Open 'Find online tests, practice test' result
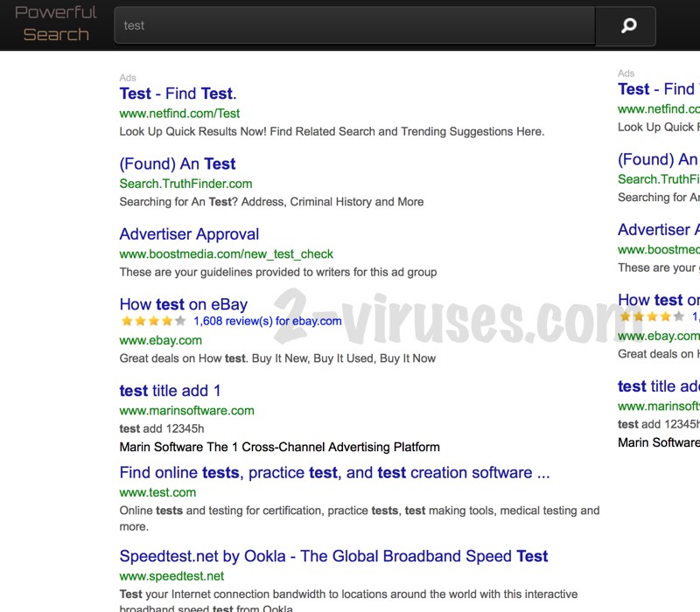This screenshot has width=700, height=612. pyautogui.click(x=334, y=473)
